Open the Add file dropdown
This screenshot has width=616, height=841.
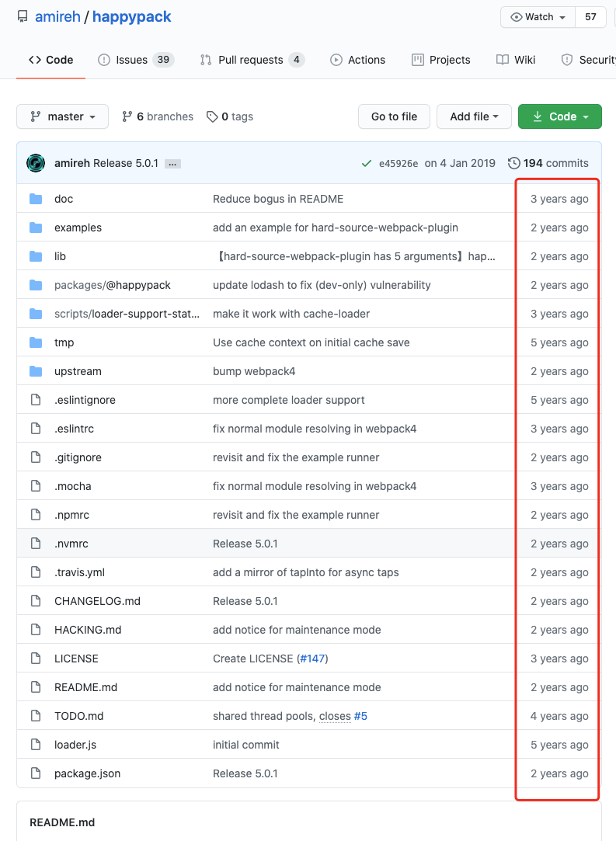coord(474,116)
